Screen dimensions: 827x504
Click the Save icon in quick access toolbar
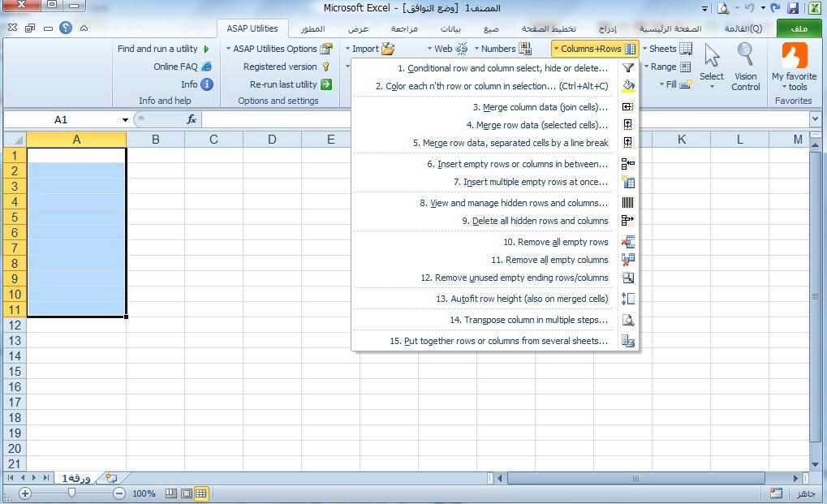(793, 8)
